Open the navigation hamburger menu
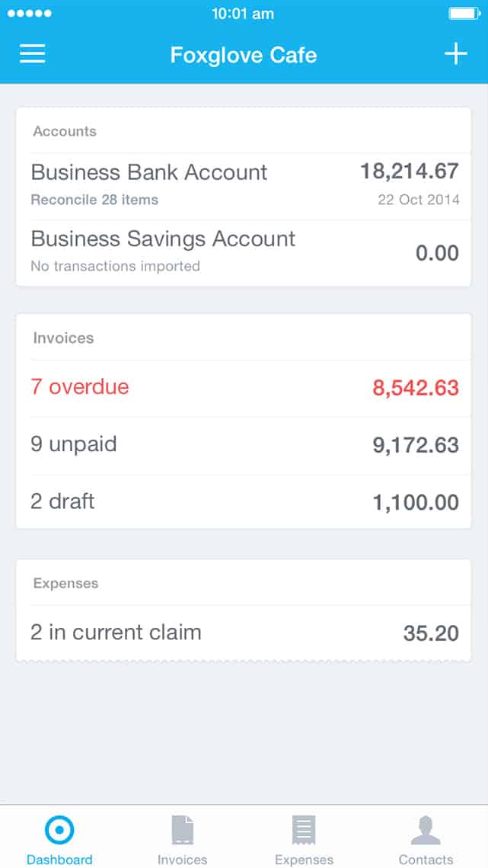Image resolution: width=488 pixels, height=868 pixels. 32,54
